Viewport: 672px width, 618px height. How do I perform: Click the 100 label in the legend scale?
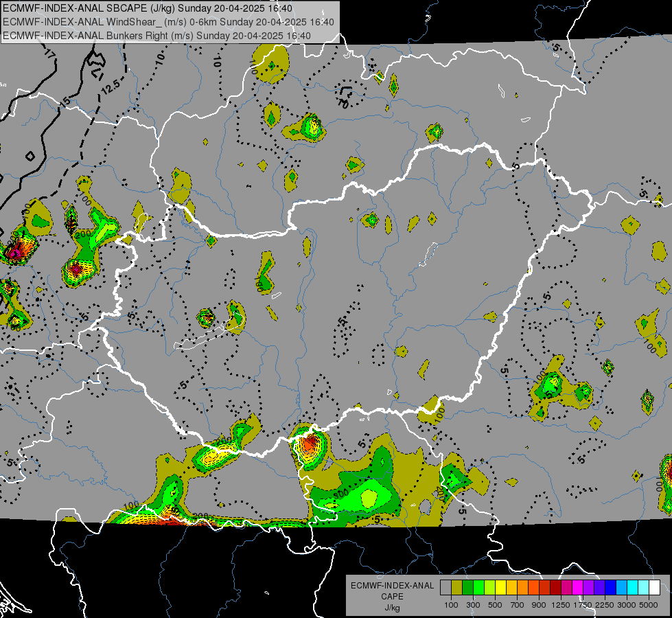tap(451, 605)
